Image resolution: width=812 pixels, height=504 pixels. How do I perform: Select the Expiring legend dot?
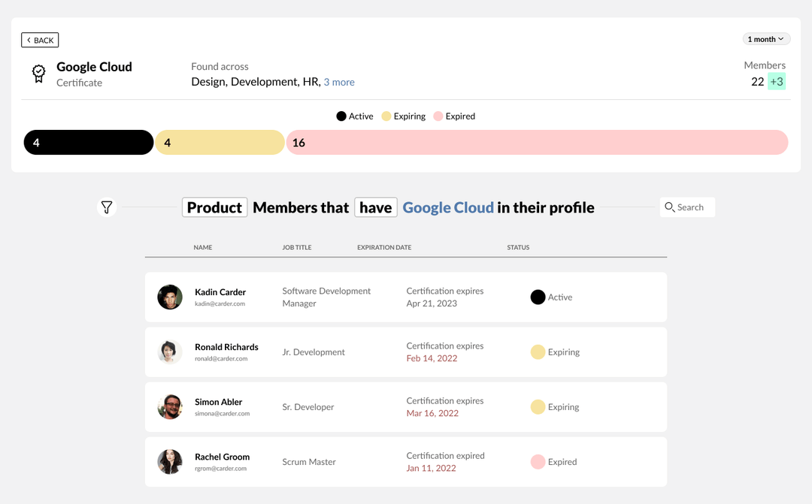386,116
